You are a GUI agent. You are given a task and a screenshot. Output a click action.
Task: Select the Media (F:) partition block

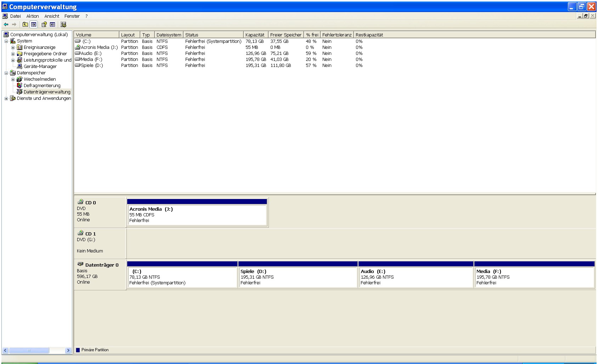534,275
